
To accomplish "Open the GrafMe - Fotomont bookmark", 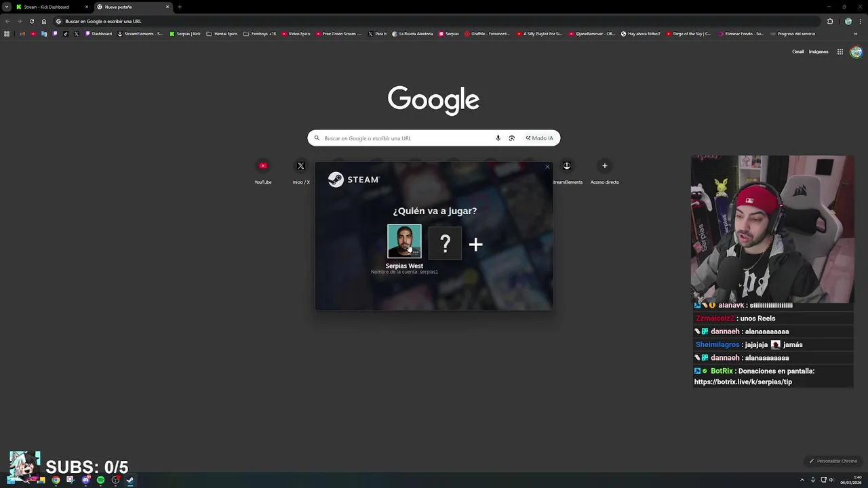I will click(x=487, y=34).
